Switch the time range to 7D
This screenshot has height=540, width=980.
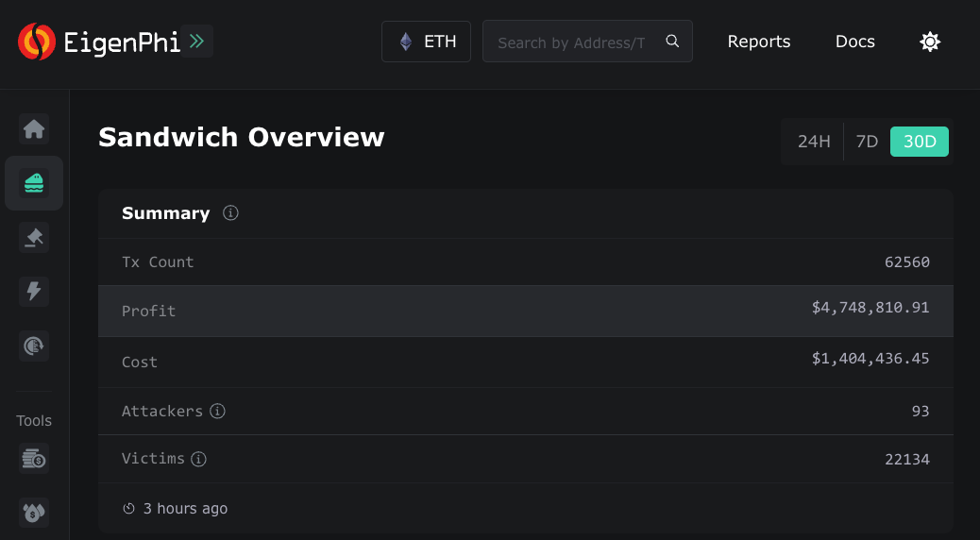point(867,142)
